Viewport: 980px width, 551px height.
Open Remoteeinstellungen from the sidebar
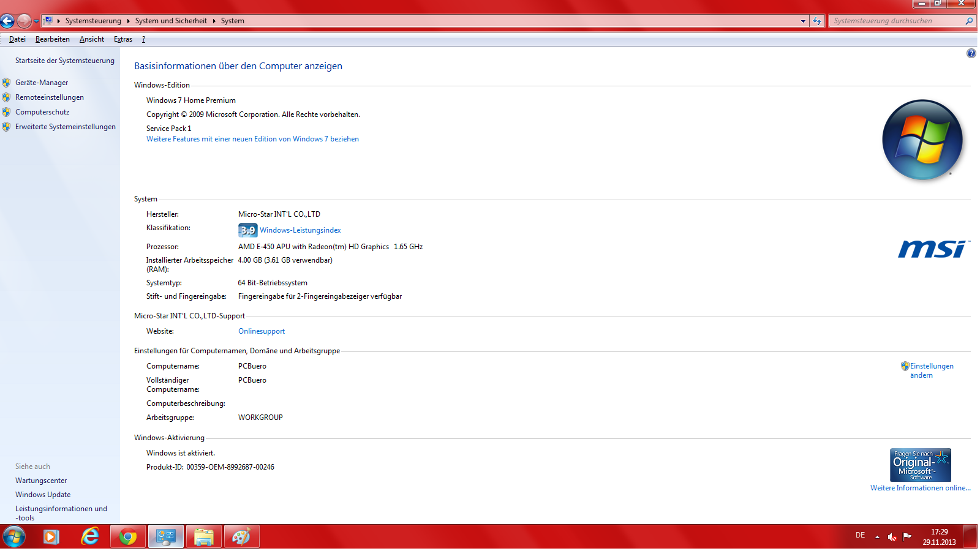51,97
